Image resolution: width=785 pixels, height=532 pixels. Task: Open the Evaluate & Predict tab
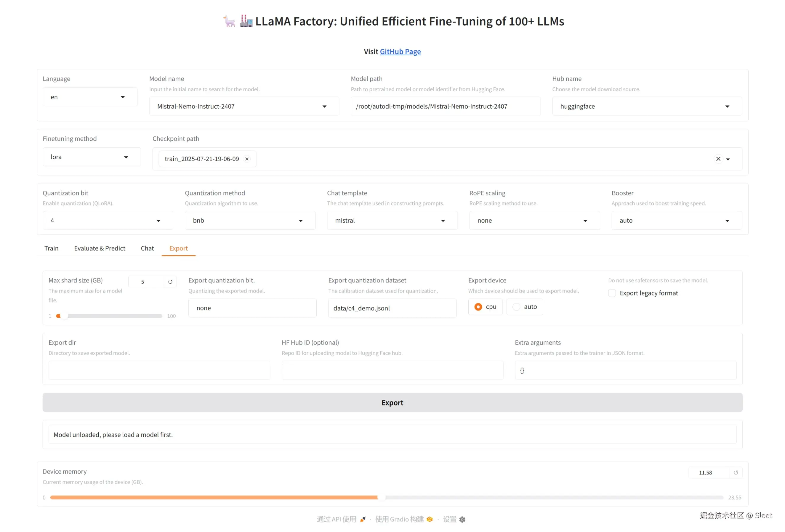pos(100,248)
